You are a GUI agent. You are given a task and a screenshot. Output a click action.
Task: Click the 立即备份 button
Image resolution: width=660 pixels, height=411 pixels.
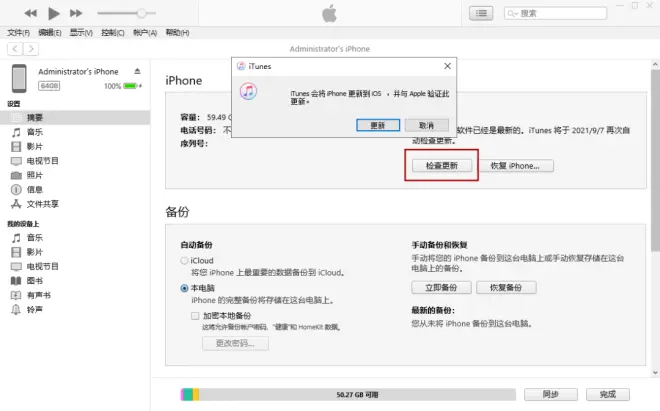(441, 288)
